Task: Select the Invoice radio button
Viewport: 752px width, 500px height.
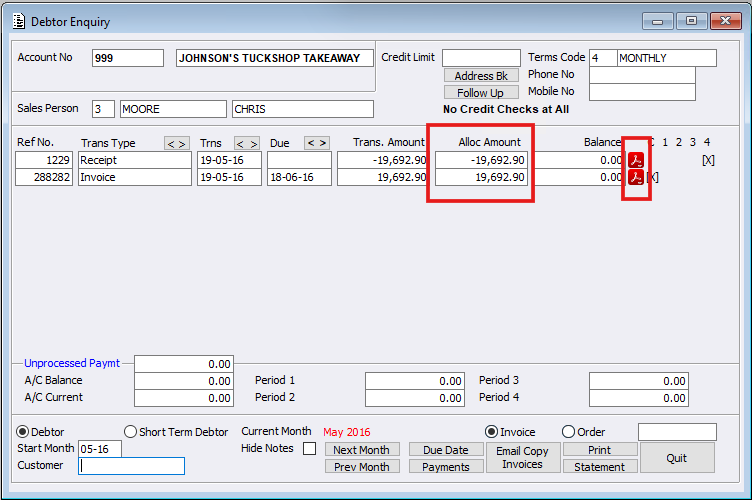Action: coord(491,432)
